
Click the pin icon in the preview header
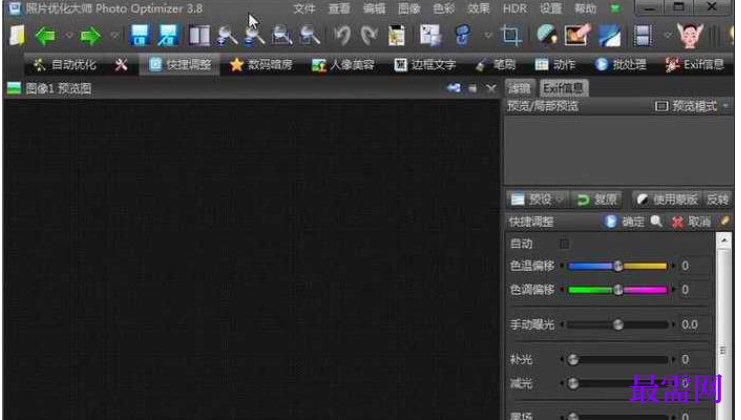pyautogui.click(x=454, y=88)
